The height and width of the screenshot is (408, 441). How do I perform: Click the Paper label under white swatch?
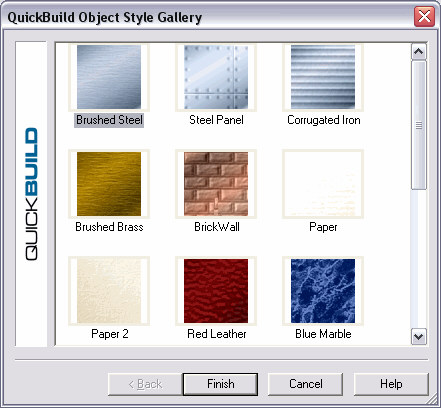pos(323,227)
